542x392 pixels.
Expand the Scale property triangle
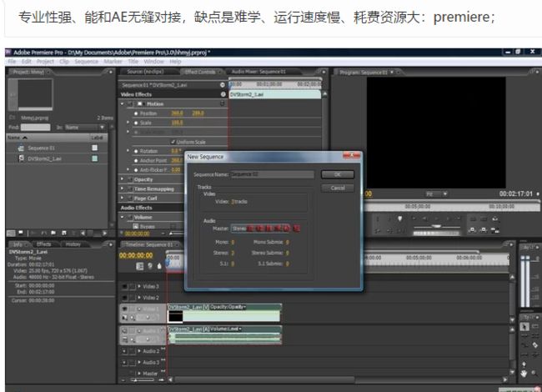pyautogui.click(x=128, y=123)
